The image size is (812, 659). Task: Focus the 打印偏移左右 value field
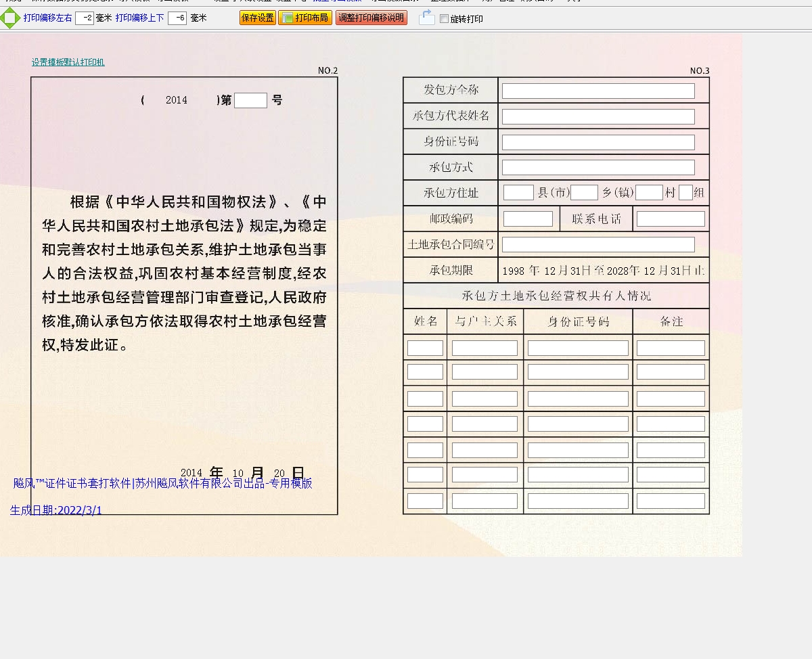pos(85,18)
